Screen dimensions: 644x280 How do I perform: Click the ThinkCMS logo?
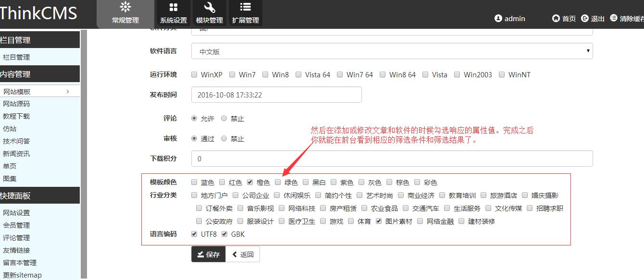coord(38,13)
